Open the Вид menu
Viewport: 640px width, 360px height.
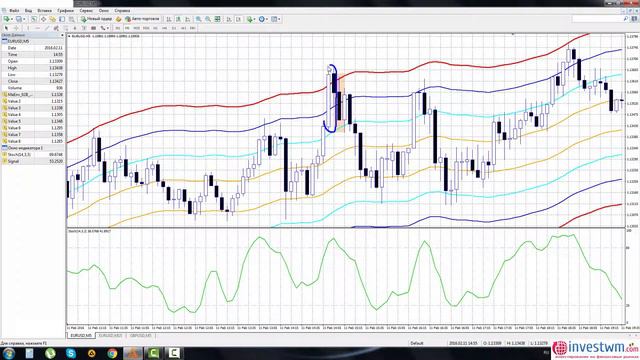[x=28, y=10]
